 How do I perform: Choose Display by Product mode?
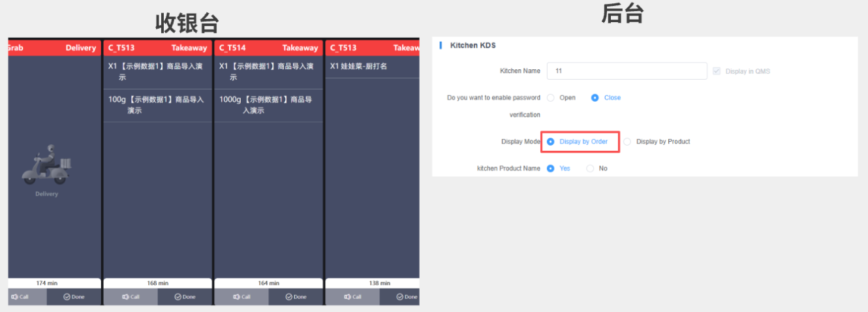point(627,142)
